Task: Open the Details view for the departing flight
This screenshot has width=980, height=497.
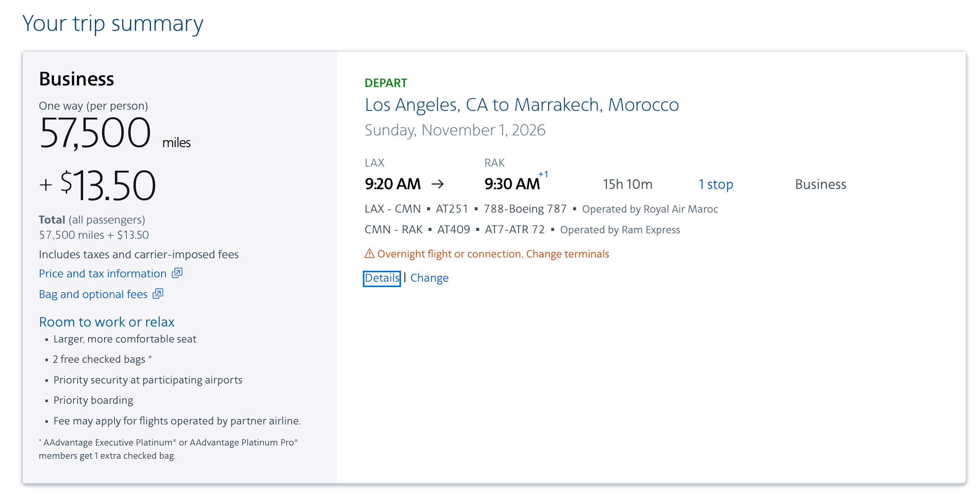Action: pos(381,278)
